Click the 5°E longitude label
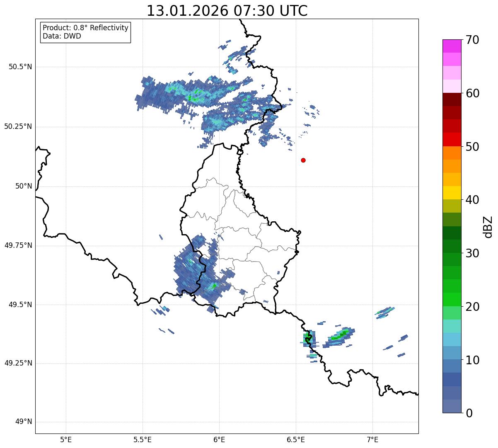This screenshot has height=448, width=498. (66, 439)
